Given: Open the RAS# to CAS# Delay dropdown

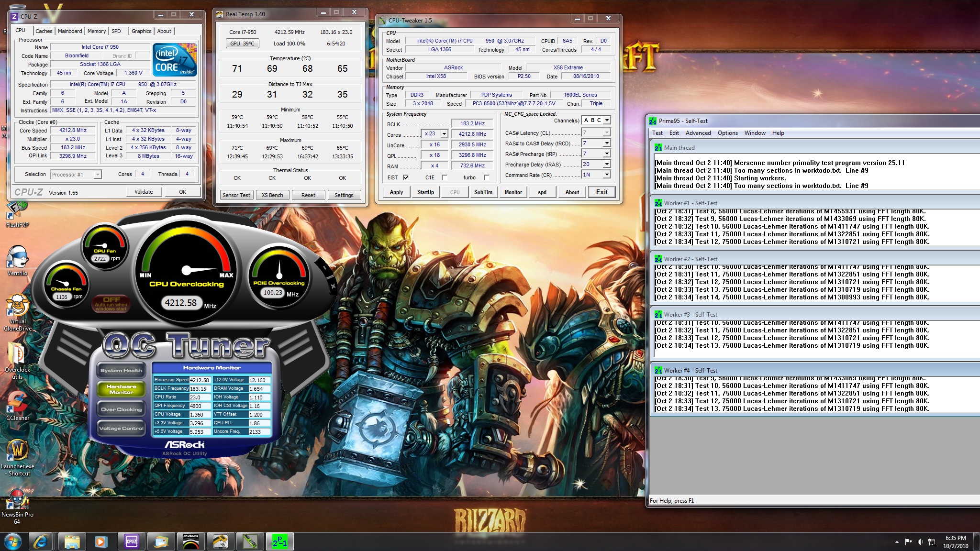Looking at the screenshot, I should 607,143.
